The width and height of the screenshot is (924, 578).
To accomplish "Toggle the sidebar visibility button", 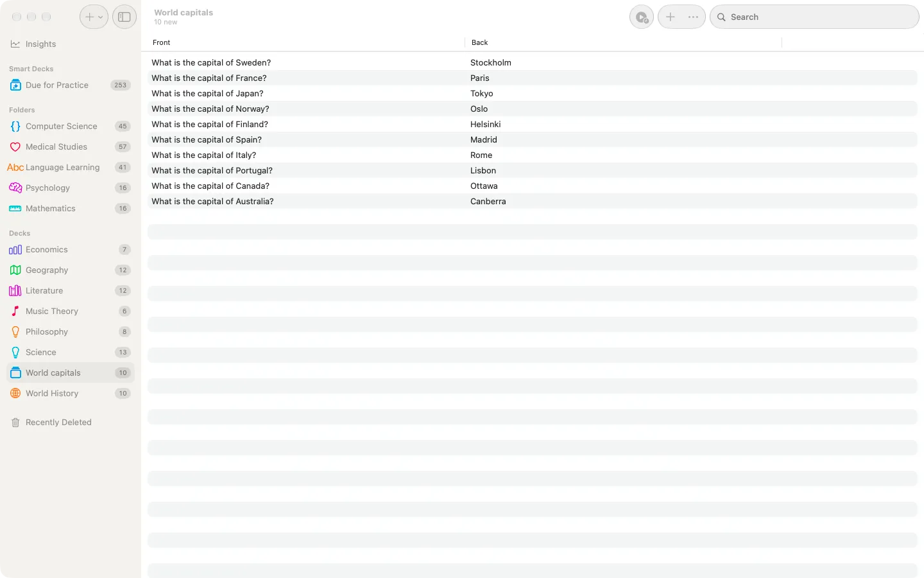I will [x=124, y=17].
